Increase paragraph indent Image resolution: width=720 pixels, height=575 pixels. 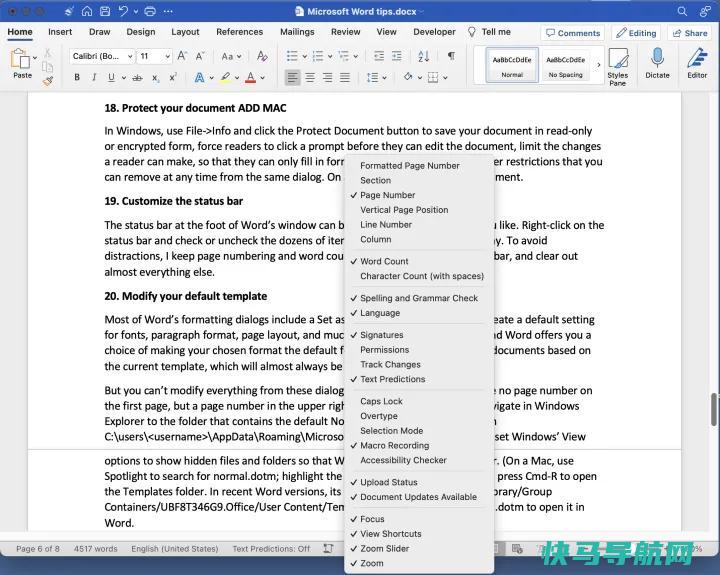(x=397, y=56)
